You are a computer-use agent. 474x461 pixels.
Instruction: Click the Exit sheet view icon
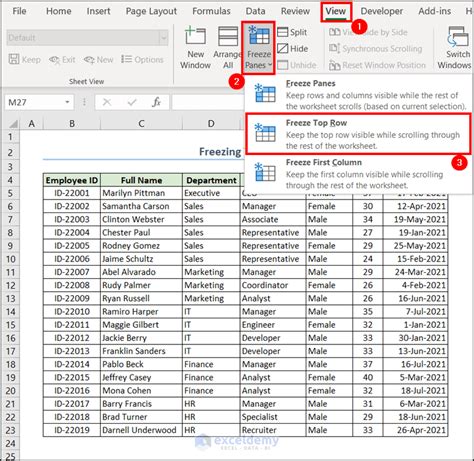coord(54,60)
